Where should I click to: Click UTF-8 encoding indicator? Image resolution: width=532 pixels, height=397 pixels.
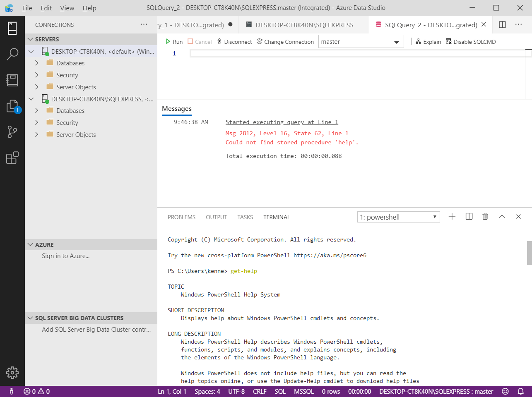[236, 392]
